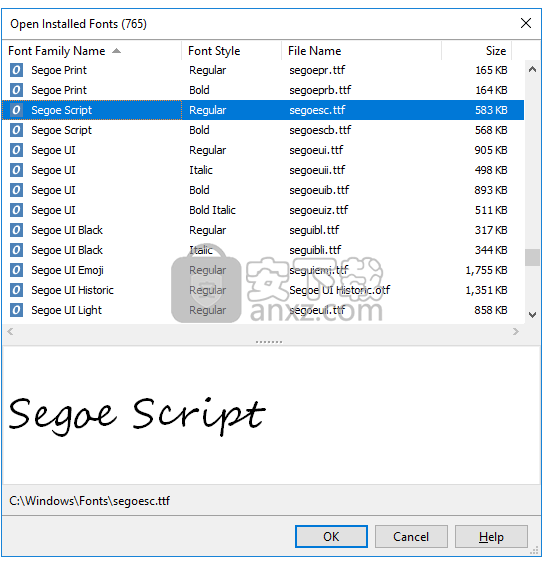Click the 1,755 KB size cell
The image size is (558, 569).
click(486, 270)
